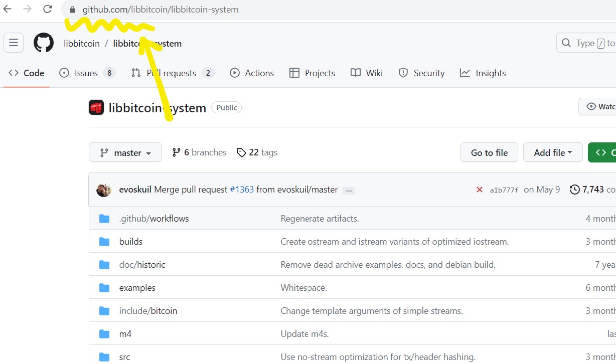Open the examples folder
This screenshot has height=364, width=616.
137,288
